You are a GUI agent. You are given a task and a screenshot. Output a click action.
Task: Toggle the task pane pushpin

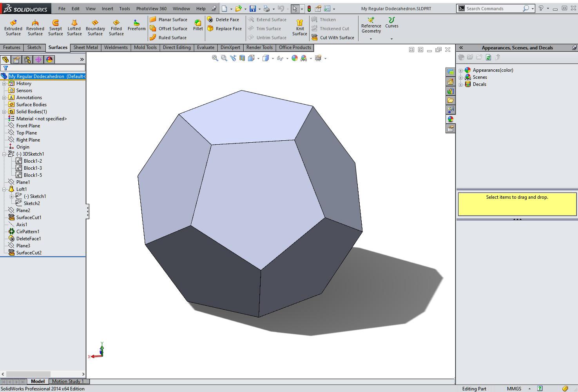pyautogui.click(x=574, y=47)
